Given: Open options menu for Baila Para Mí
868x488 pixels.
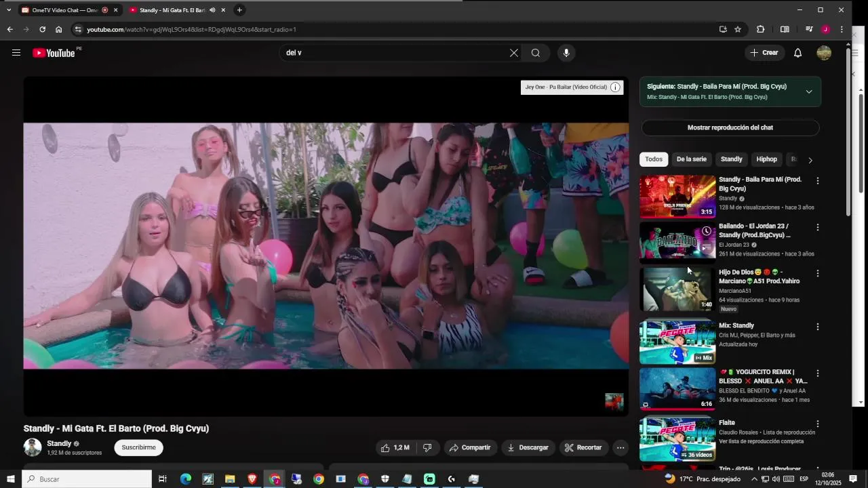Looking at the screenshot, I should click(x=817, y=181).
